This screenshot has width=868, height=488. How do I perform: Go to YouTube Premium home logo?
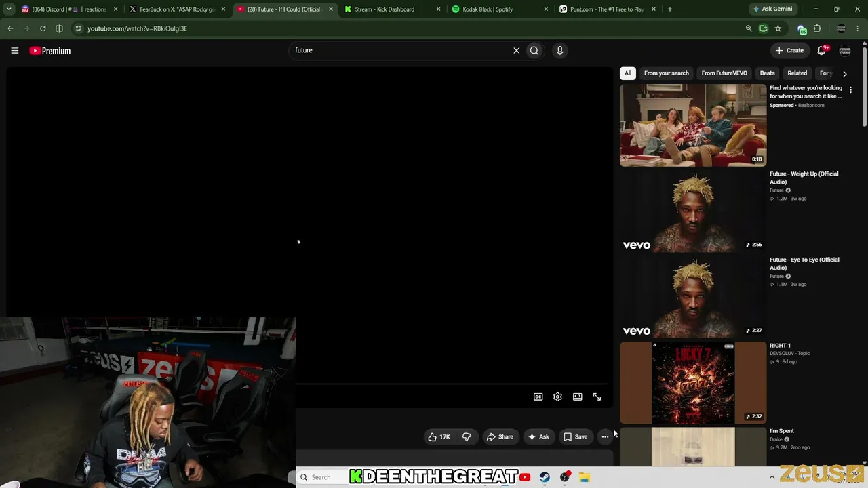click(x=50, y=51)
